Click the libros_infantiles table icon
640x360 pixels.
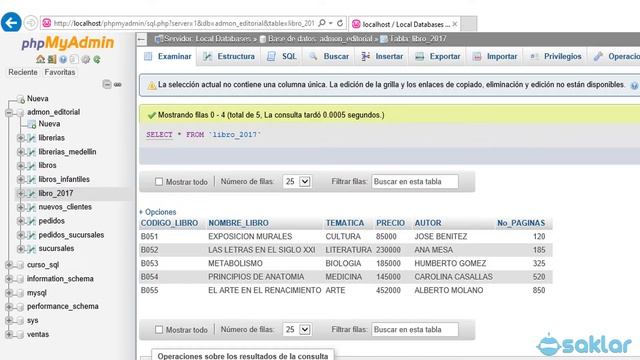tap(31, 180)
